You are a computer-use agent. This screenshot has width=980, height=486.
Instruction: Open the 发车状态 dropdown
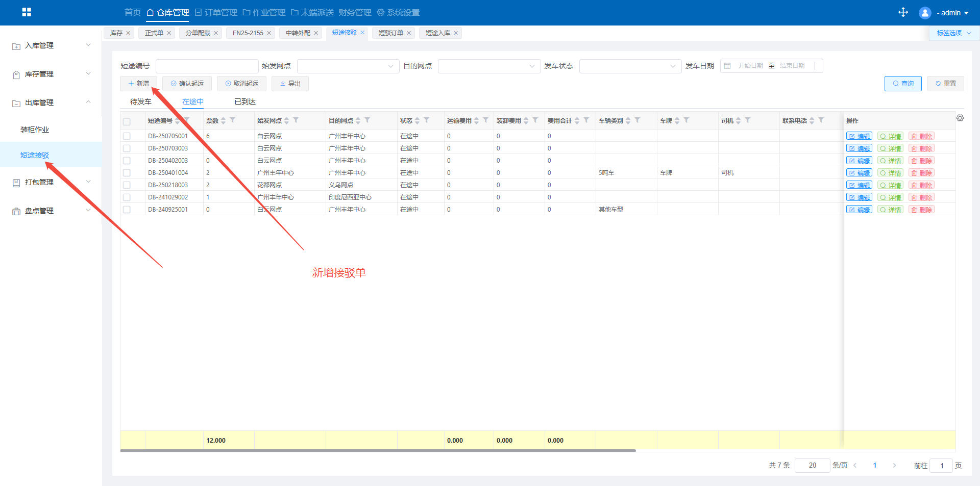(x=630, y=66)
